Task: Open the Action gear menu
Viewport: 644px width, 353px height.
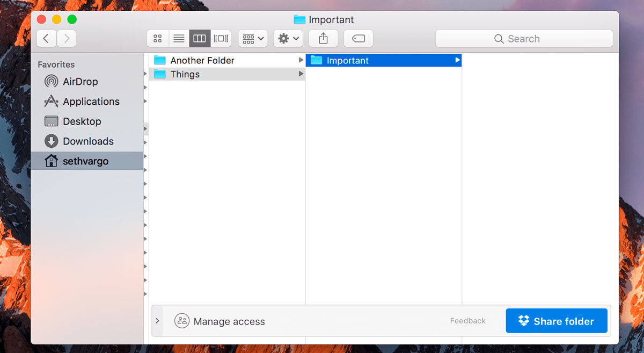Action: [x=288, y=38]
